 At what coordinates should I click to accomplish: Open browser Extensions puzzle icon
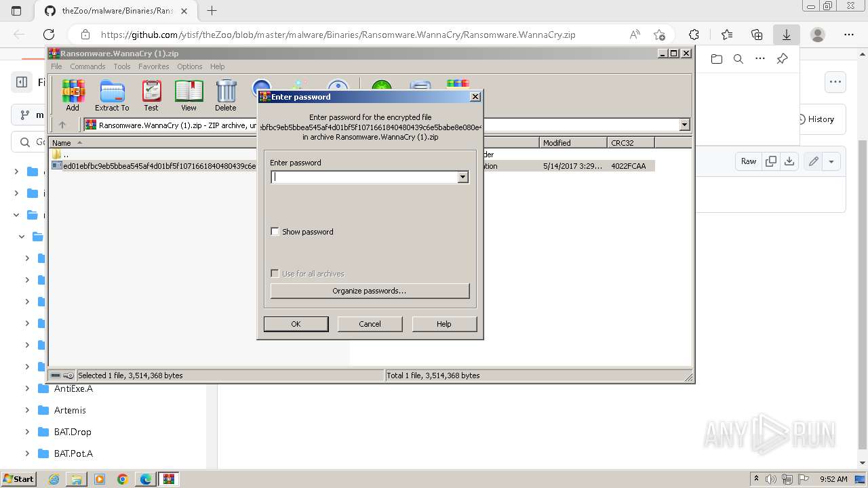(x=694, y=35)
